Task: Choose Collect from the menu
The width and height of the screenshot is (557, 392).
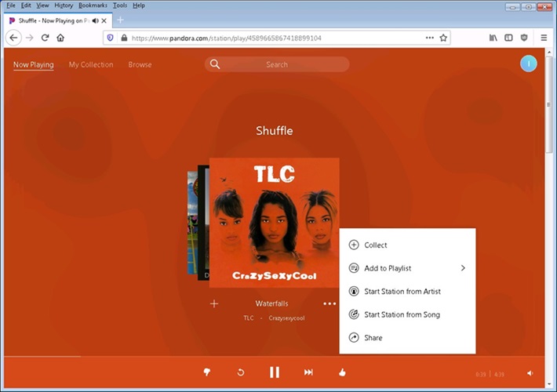Action: point(407,245)
